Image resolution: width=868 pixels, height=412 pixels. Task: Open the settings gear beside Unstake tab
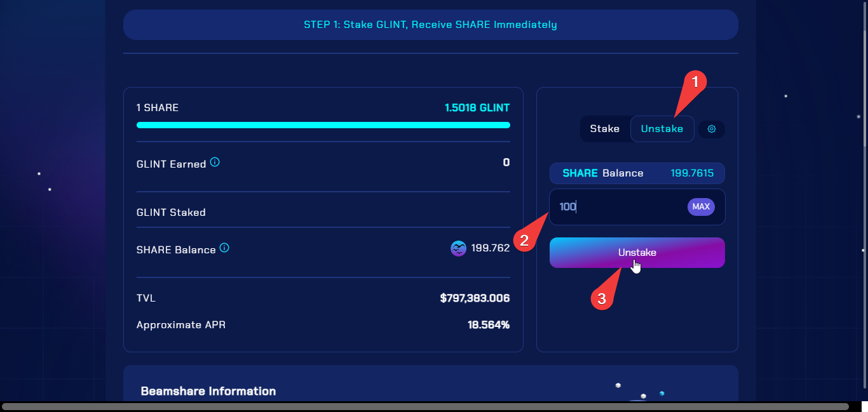(712, 129)
